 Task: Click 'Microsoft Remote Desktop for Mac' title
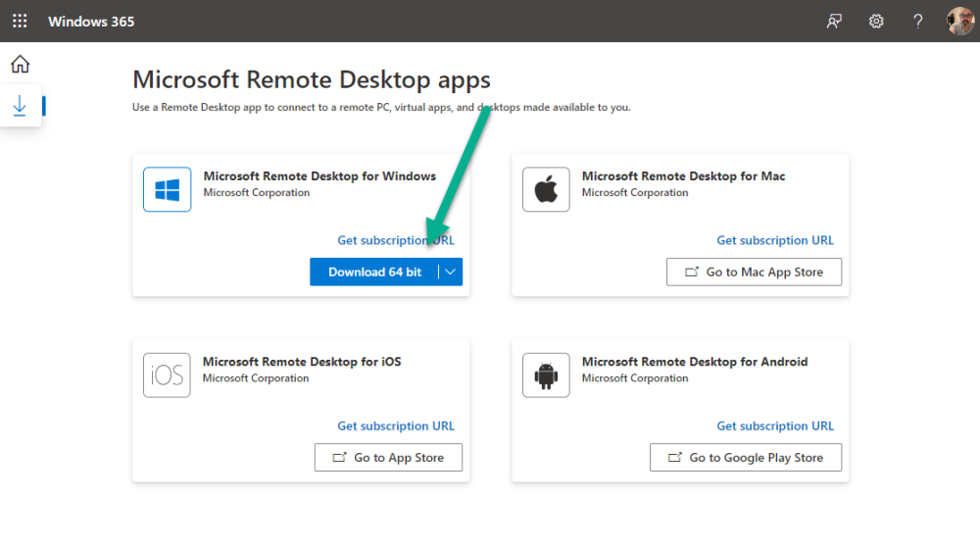coord(683,176)
